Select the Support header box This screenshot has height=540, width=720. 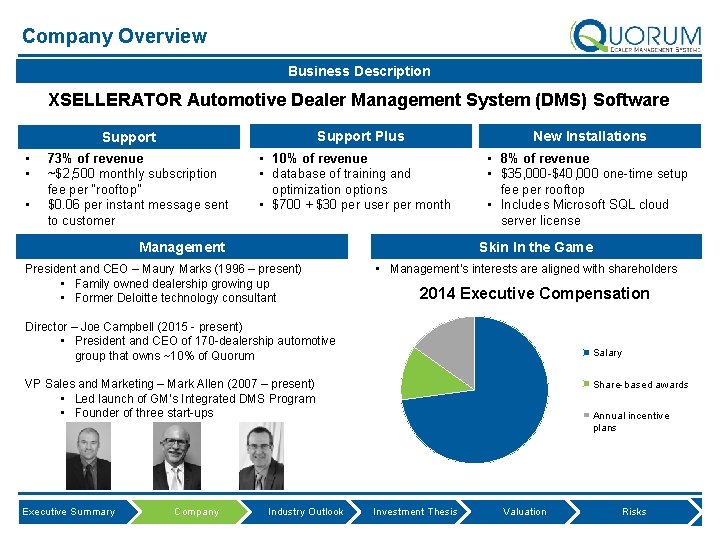(129, 137)
